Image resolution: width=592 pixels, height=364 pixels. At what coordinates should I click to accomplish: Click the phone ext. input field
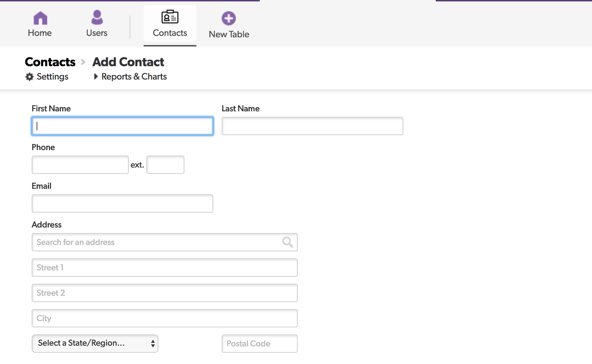(x=165, y=165)
